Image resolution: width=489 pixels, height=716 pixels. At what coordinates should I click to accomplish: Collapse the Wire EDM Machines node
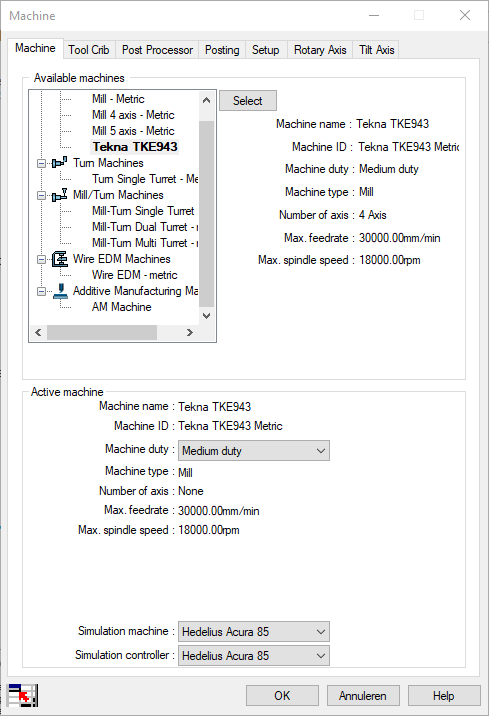click(x=42, y=259)
